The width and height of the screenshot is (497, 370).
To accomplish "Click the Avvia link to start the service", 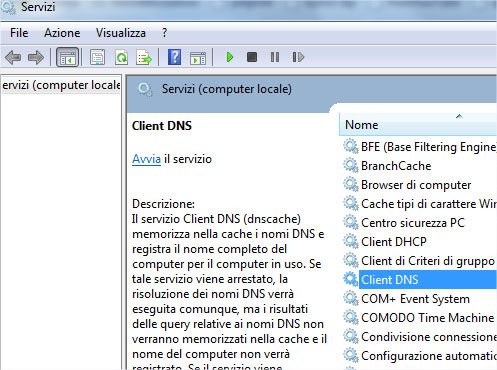I will pyautogui.click(x=146, y=159).
